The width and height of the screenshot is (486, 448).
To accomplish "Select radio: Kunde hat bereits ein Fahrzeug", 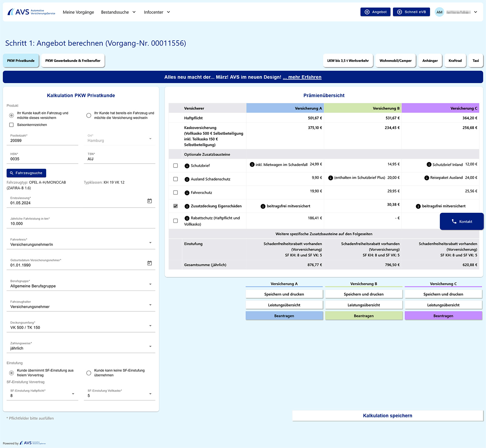I will point(89,115).
